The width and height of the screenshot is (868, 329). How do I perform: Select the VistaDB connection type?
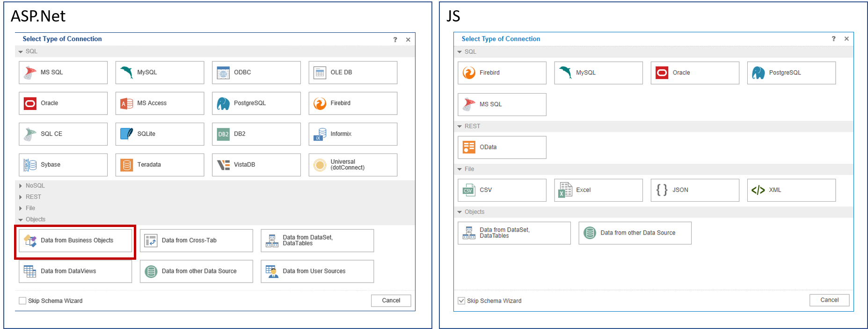[256, 165]
